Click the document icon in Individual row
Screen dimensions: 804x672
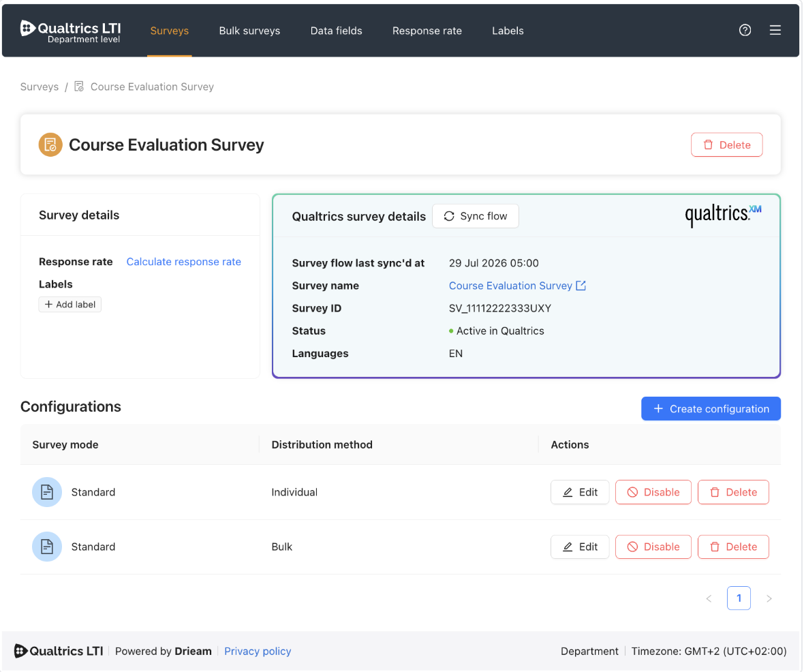46,492
